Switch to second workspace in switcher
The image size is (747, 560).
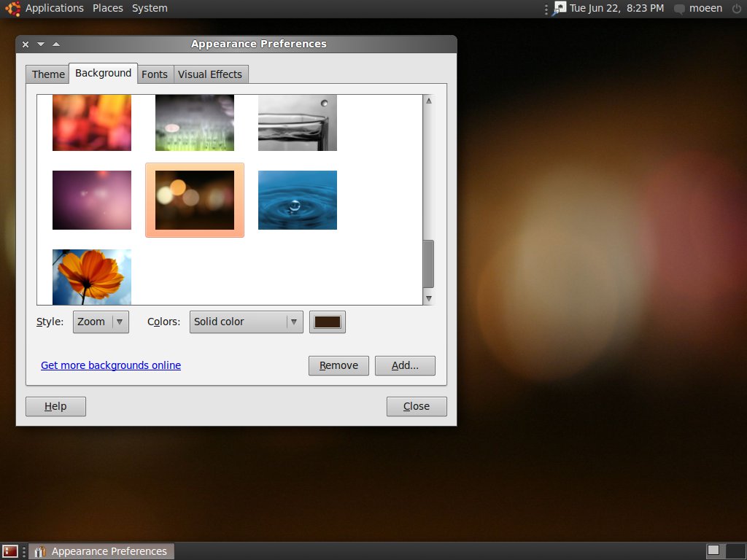tap(735, 551)
